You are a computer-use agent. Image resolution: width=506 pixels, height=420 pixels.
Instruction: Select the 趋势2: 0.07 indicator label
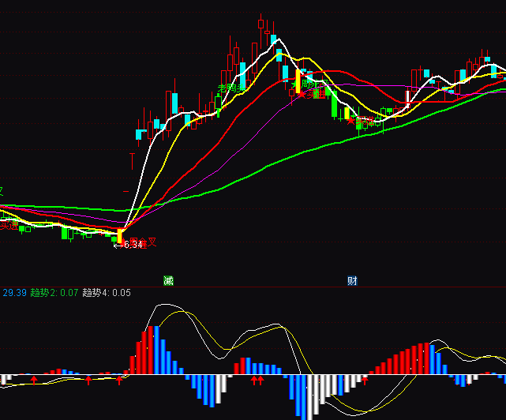pos(54,293)
